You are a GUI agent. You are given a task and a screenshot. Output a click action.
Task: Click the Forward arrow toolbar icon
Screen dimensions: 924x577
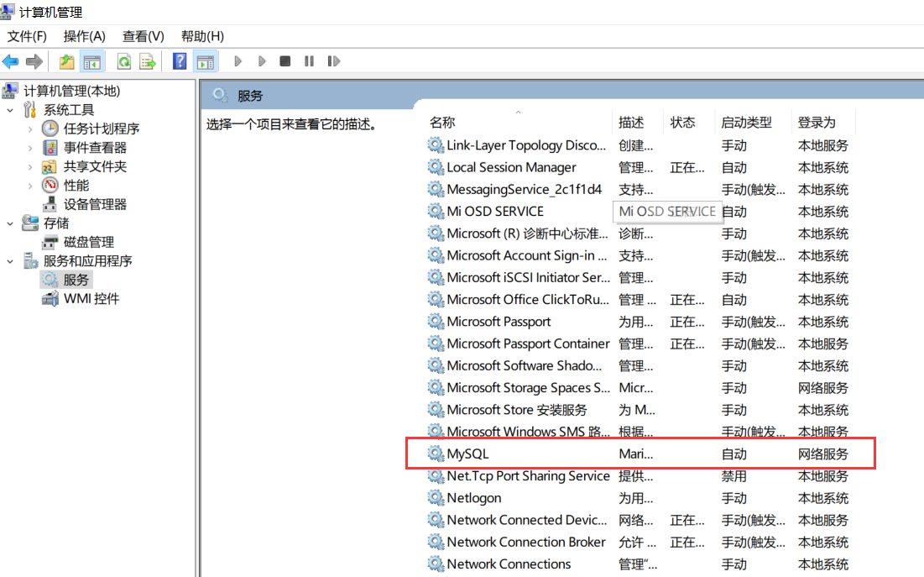click(34, 60)
